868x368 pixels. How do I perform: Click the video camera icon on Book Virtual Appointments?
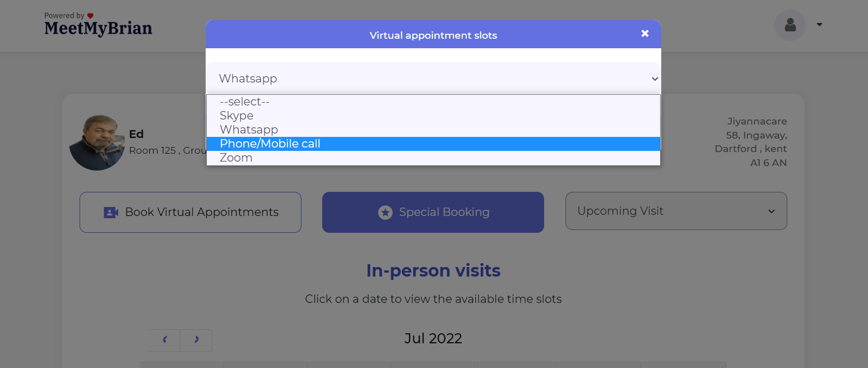(x=111, y=213)
